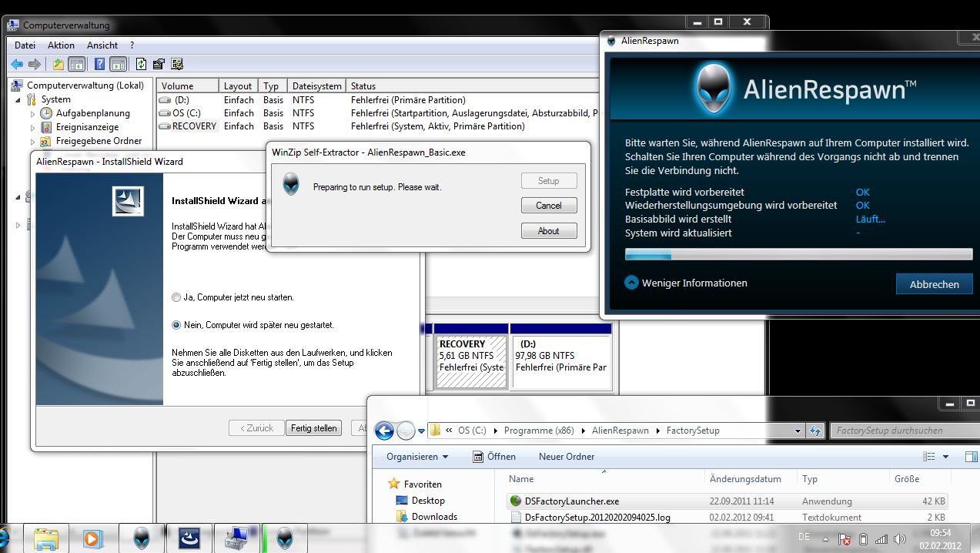Expand the Ereignisanzeige tree node
The width and height of the screenshot is (980, 553).
(x=32, y=127)
